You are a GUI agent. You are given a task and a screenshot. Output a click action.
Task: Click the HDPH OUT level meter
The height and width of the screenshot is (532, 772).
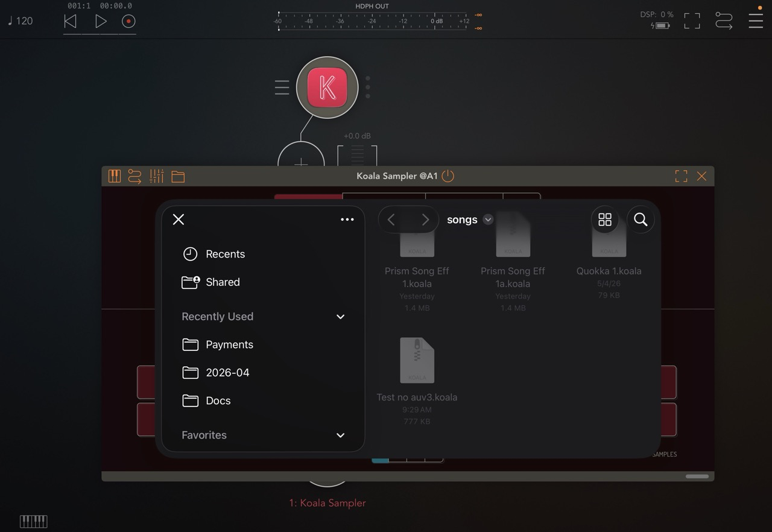[x=372, y=21]
